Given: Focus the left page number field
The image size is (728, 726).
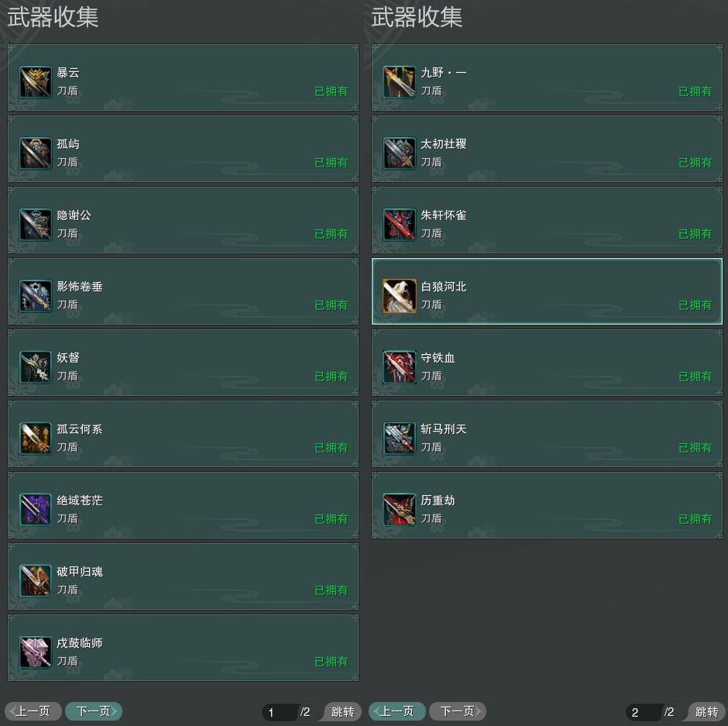Looking at the screenshot, I should click(280, 712).
